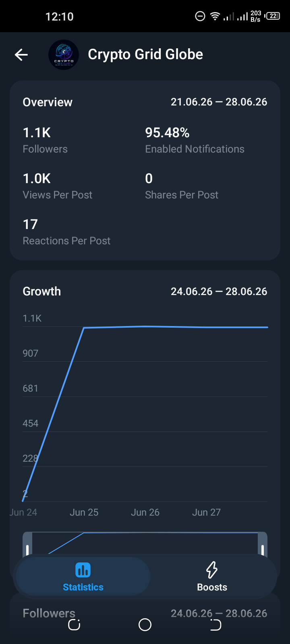Select the Statistics bar chart icon
This screenshot has width=290, height=644.
pyautogui.click(x=83, y=570)
